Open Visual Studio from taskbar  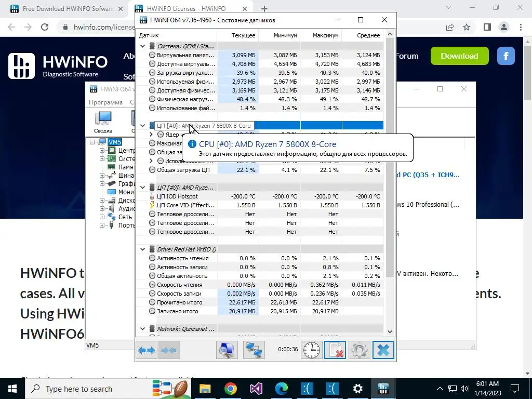[x=256, y=389]
